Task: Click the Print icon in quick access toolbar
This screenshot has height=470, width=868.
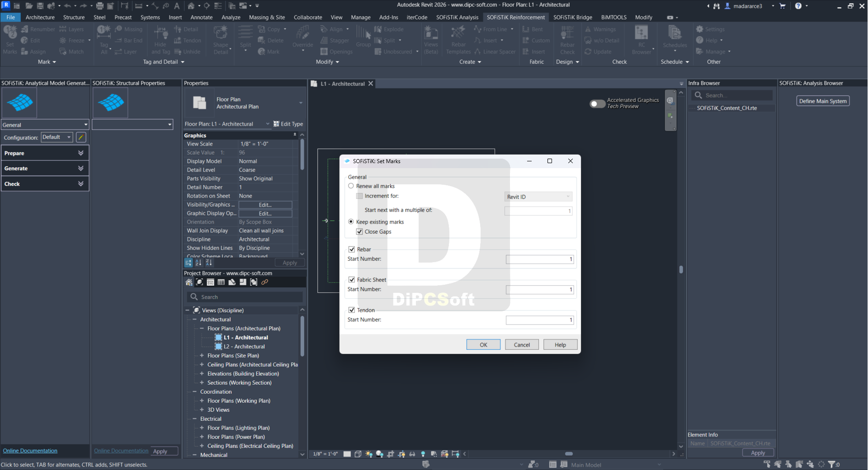Action: pyautogui.click(x=100, y=6)
